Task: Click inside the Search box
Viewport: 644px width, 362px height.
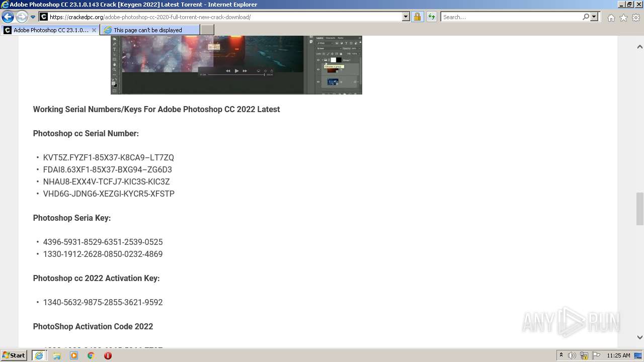Action: [x=511, y=17]
